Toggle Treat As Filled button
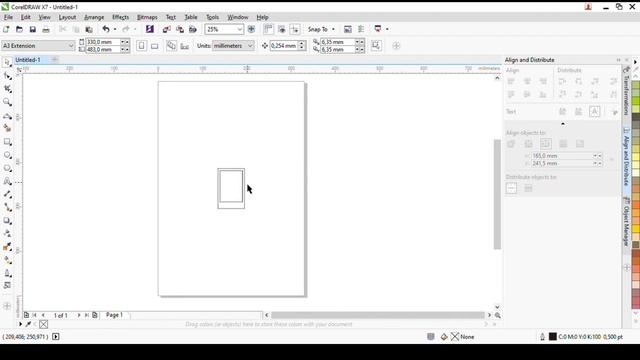The width and height of the screenshot is (640, 360). 376,45
